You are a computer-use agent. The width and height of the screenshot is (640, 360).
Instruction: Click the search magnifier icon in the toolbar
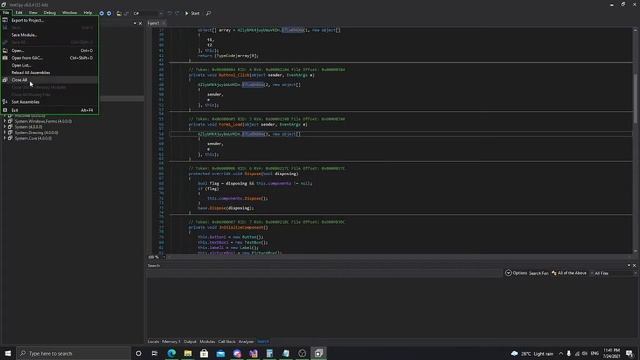pos(209,13)
